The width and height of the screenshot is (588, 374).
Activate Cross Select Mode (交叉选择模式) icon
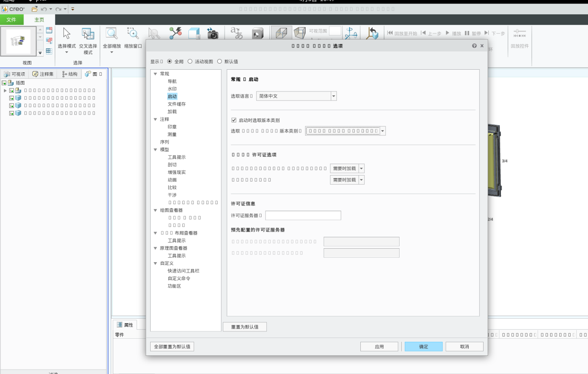(x=88, y=34)
